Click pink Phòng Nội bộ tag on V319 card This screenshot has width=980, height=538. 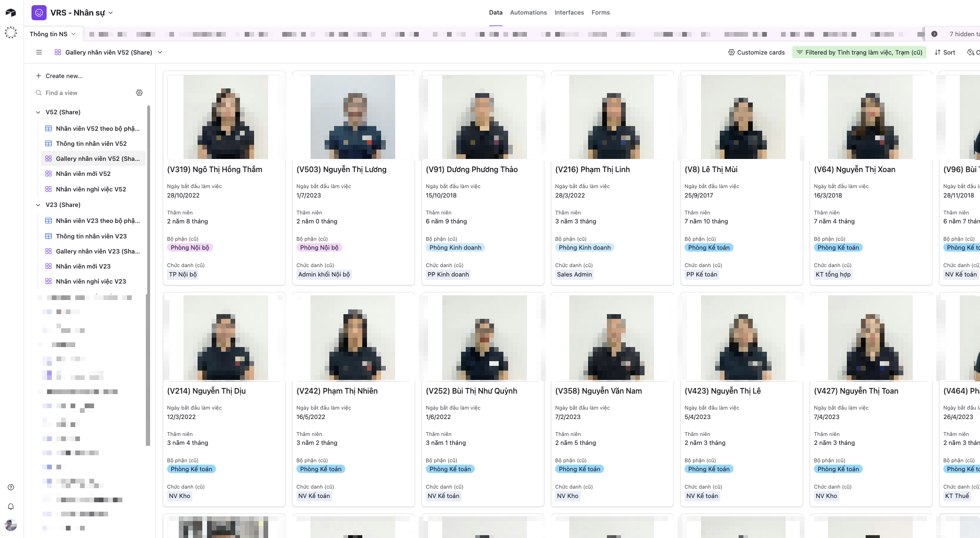(190, 247)
